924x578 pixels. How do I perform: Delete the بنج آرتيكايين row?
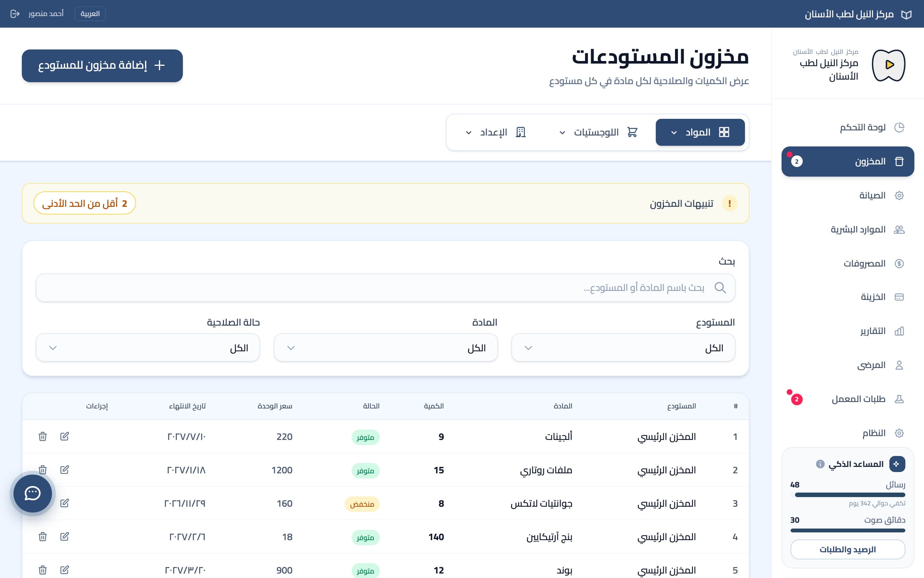click(x=43, y=536)
